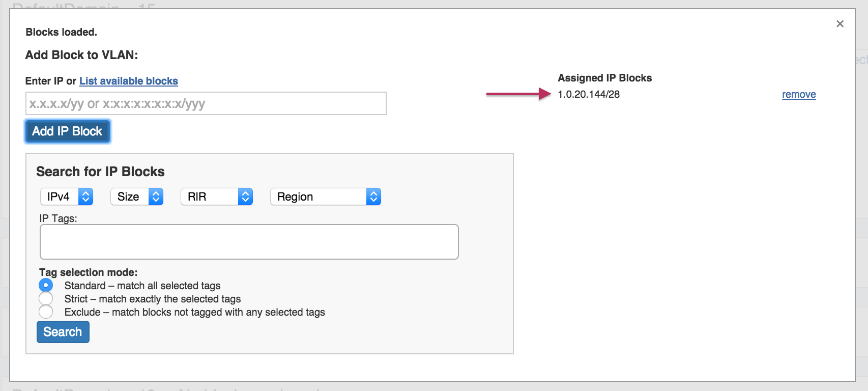Image resolution: width=868 pixels, height=391 pixels.
Task: Select Standard tag selection mode
Action: point(46,285)
